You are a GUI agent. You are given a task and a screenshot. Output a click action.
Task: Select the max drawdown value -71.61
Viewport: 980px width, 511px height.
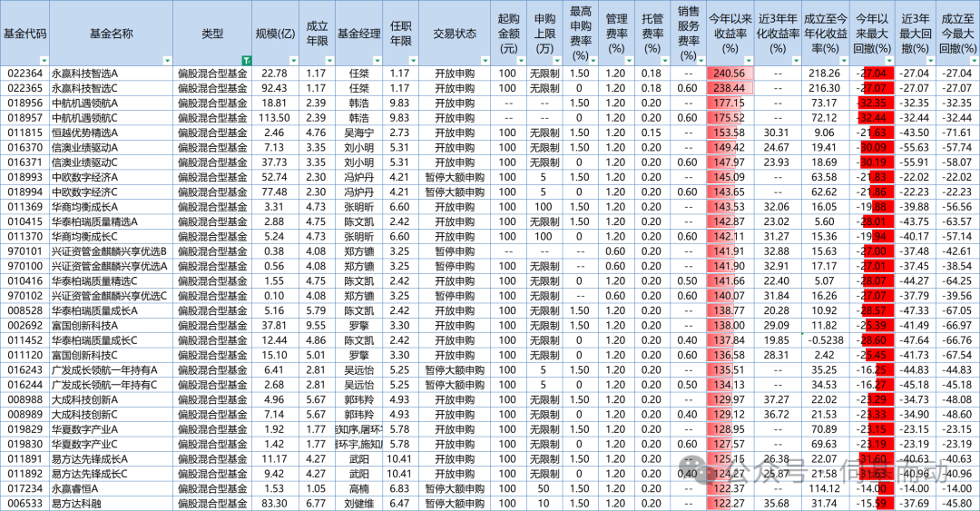[x=957, y=133]
